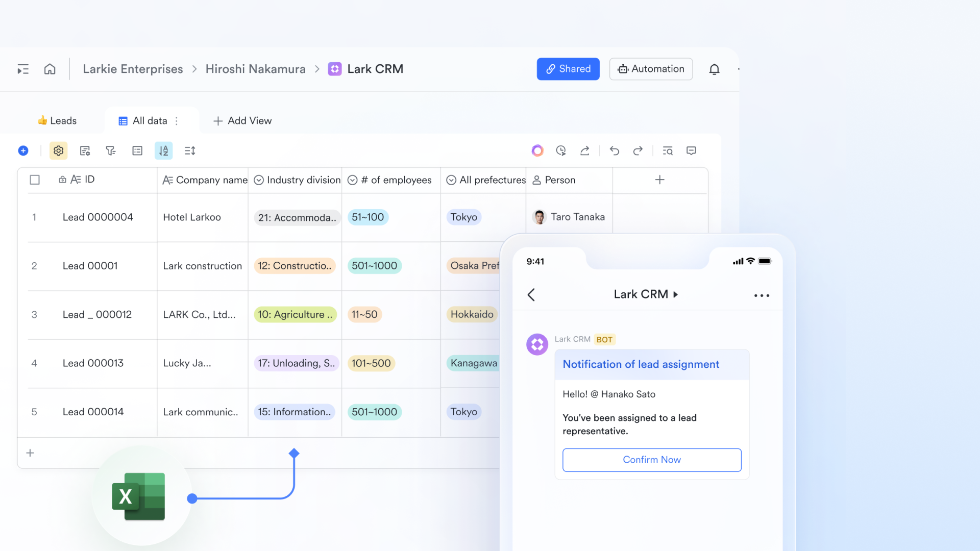
Task: Open the search in records icon
Action: tap(668, 151)
